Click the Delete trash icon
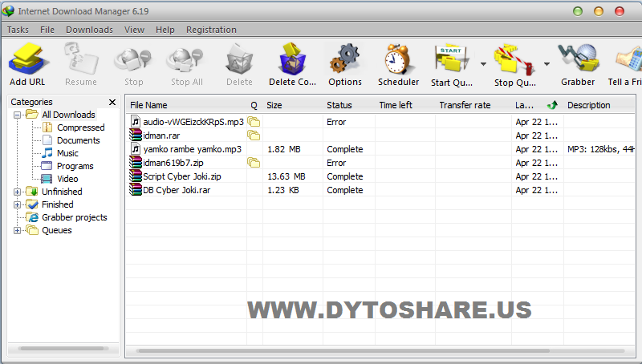Viewport: 642px width, 364px height. point(239,59)
